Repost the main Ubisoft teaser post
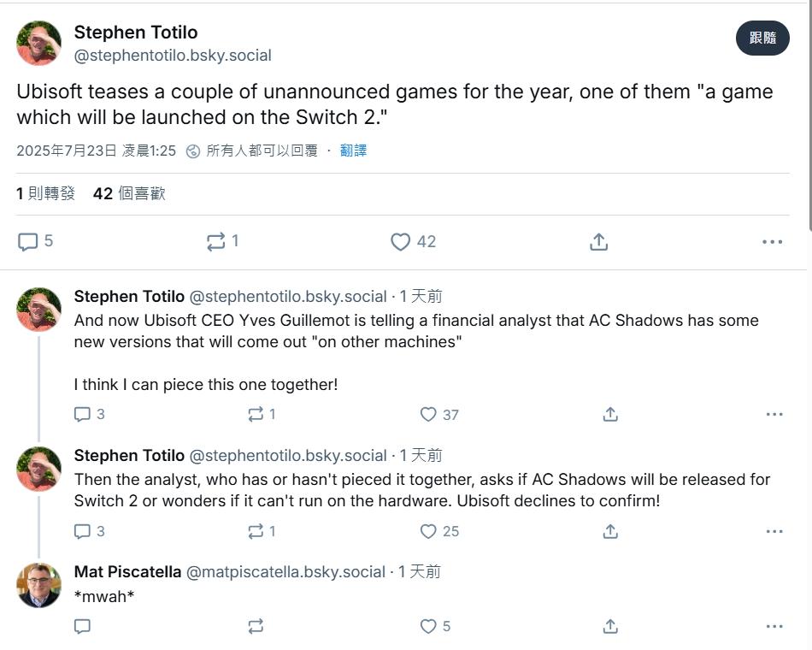This screenshot has width=812, height=650. point(216,241)
